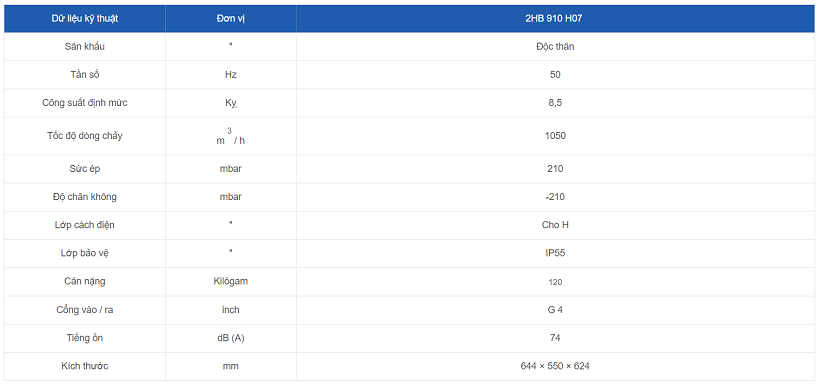The height and width of the screenshot is (385, 820).
Task: Select the 'Công suất định mức' label
Action: 85,103
